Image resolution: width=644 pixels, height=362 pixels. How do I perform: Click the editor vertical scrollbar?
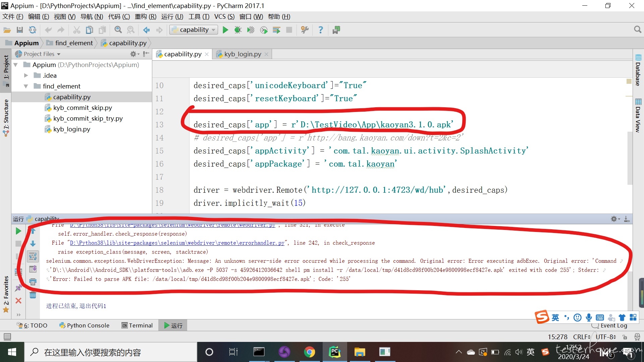coord(630,158)
